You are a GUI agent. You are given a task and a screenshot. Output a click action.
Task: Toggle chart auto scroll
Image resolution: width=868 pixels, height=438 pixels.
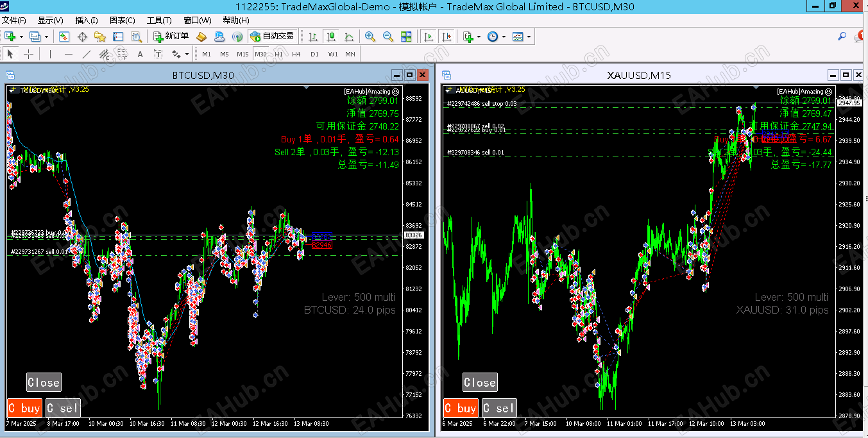tap(429, 37)
